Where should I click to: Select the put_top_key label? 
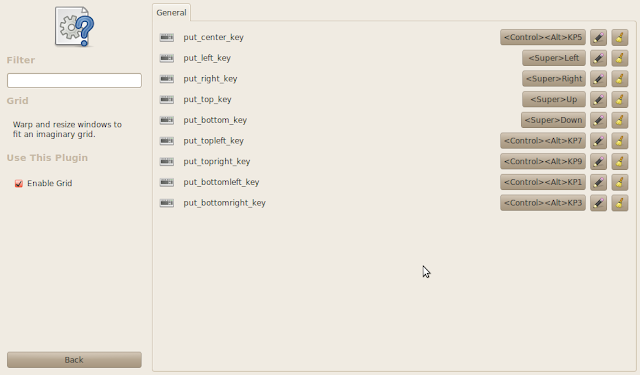point(207,100)
